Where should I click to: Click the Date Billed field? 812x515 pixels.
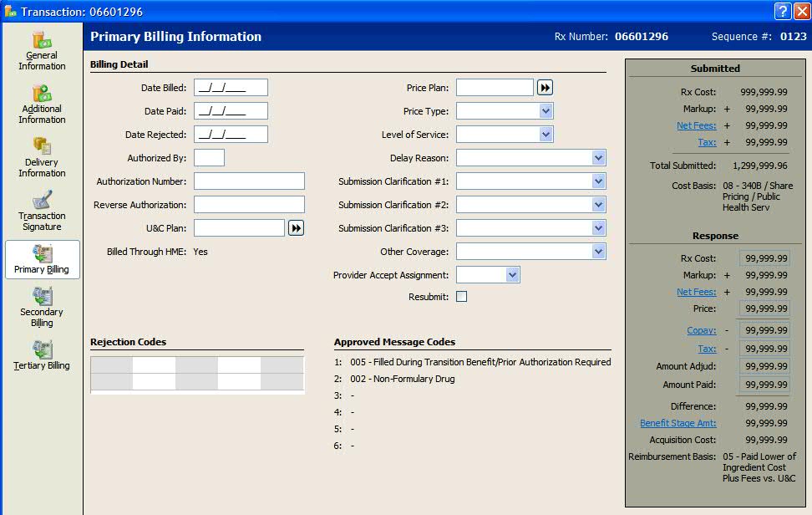(x=231, y=88)
